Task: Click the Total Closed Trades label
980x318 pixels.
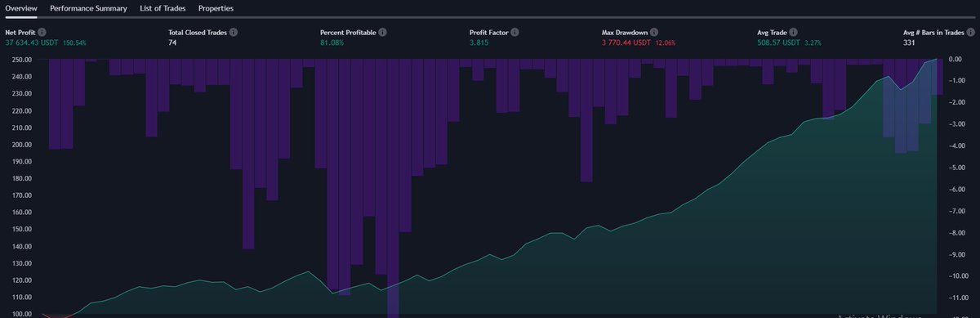Action: (x=198, y=33)
